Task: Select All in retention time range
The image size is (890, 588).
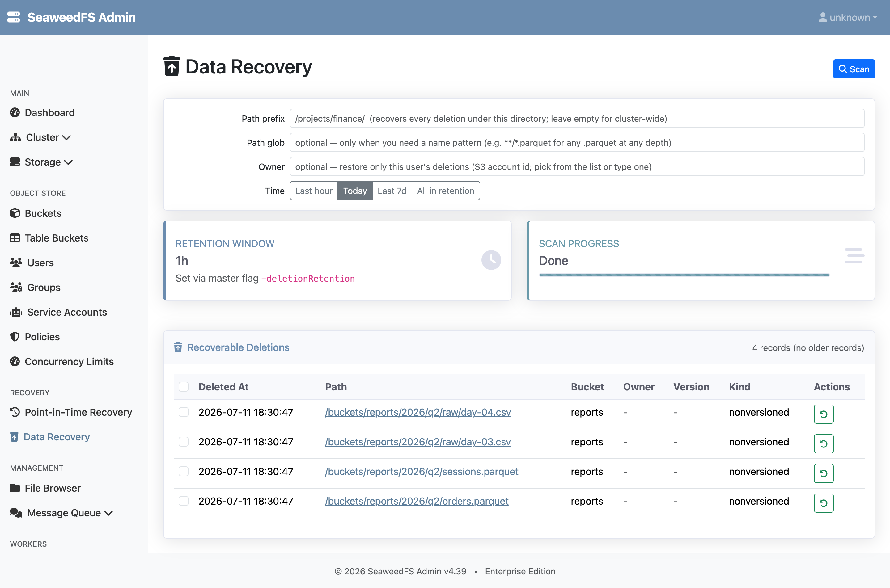Action: point(446,191)
